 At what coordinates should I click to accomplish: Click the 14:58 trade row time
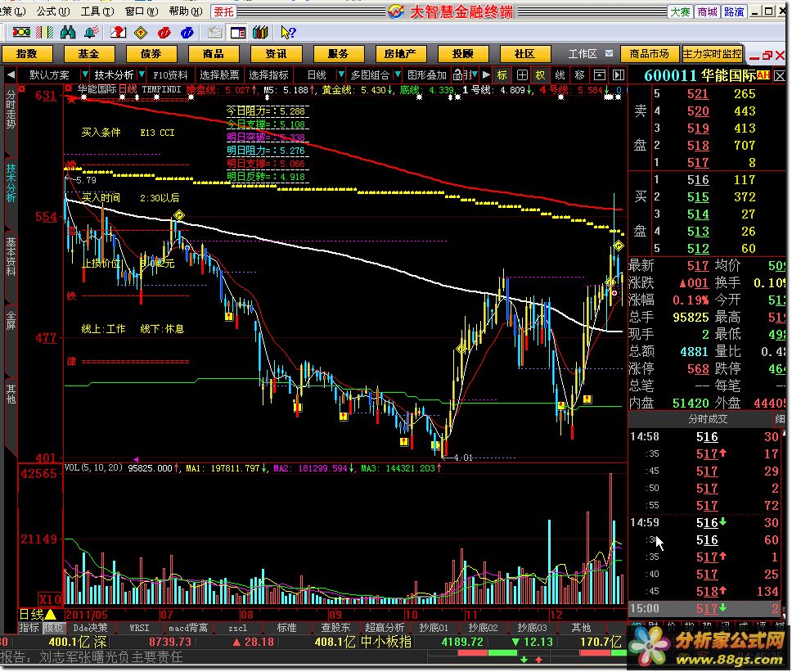(645, 436)
